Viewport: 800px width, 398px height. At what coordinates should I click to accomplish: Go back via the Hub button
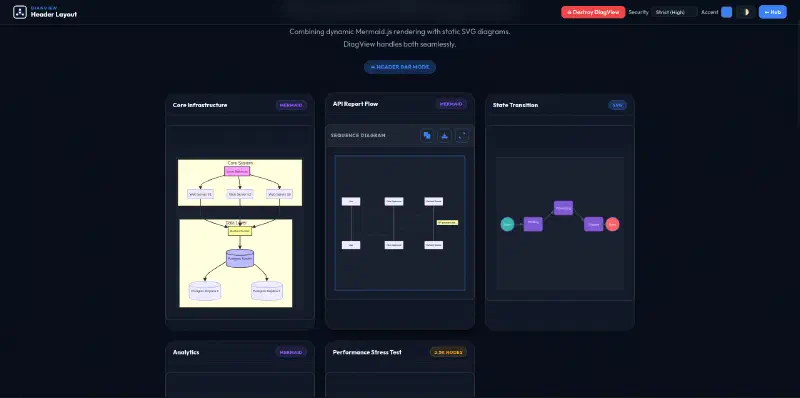point(772,12)
